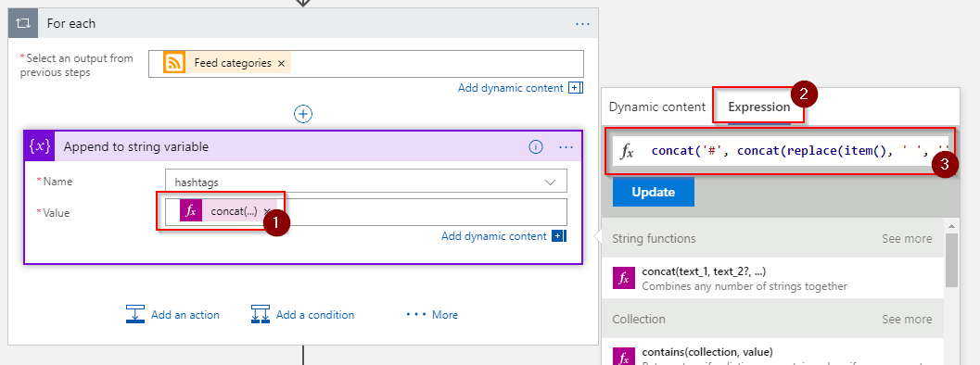Image resolution: width=980 pixels, height=365 pixels.
Task: Click Add dynamic content under Feed categories
Action: pyautogui.click(x=511, y=88)
